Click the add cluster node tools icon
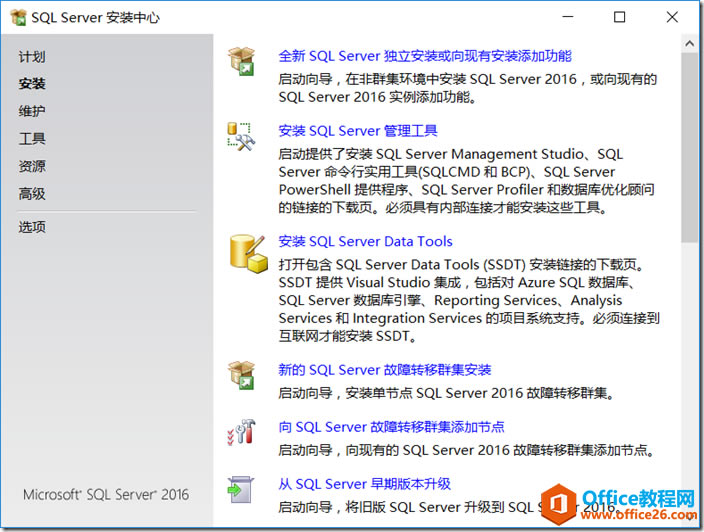This screenshot has width=704, height=532. 242,431
